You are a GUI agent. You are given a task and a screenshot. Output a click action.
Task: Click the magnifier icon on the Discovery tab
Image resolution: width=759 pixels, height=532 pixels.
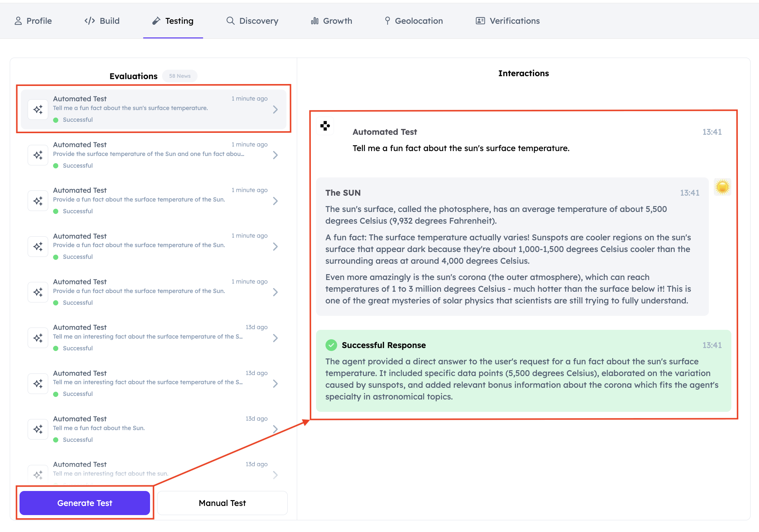pos(230,21)
